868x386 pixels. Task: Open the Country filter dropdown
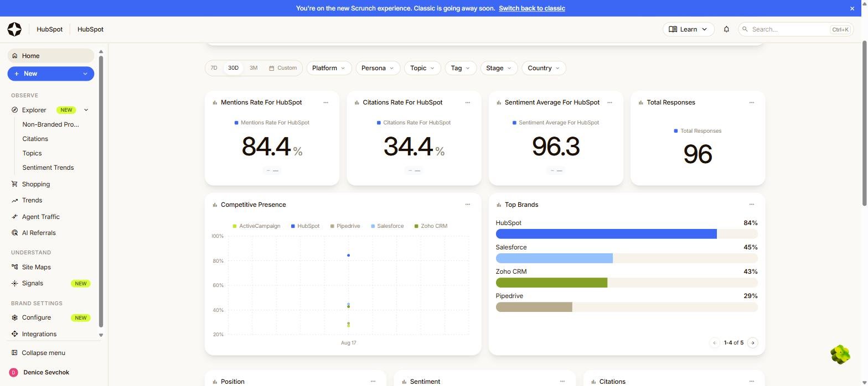point(544,68)
